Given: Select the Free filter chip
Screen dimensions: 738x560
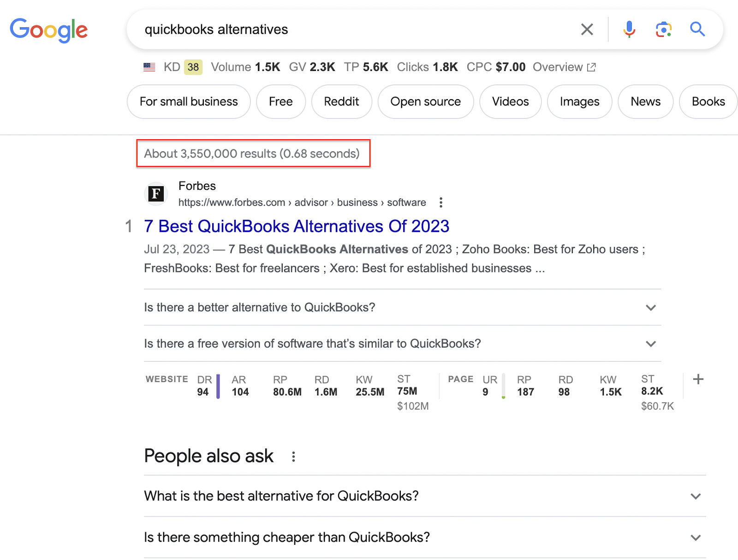Looking at the screenshot, I should pos(281,101).
